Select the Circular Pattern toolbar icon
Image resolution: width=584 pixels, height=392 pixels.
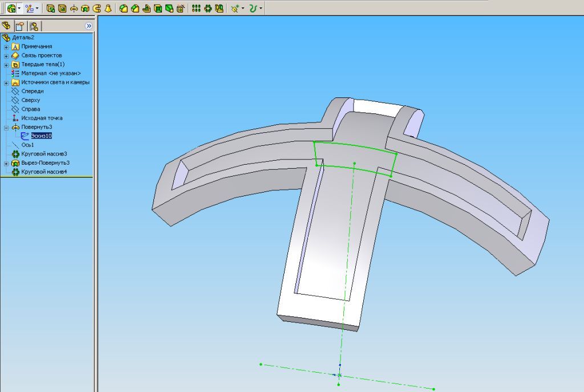click(208, 9)
